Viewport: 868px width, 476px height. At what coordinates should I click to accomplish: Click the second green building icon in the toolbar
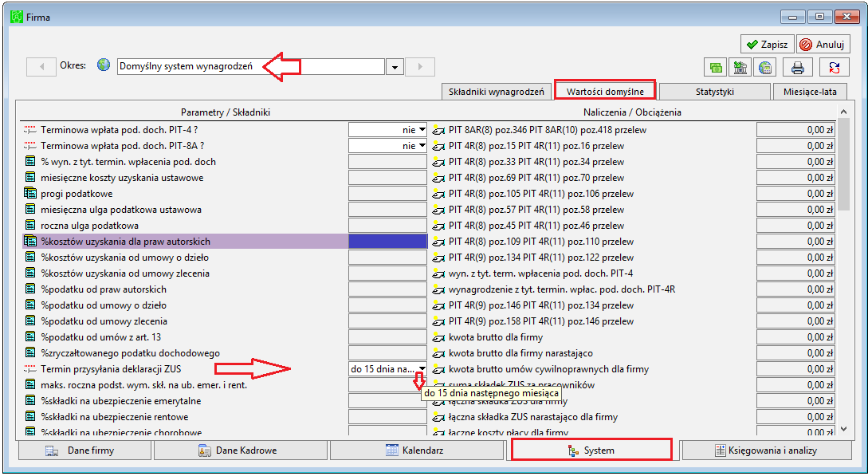click(740, 68)
